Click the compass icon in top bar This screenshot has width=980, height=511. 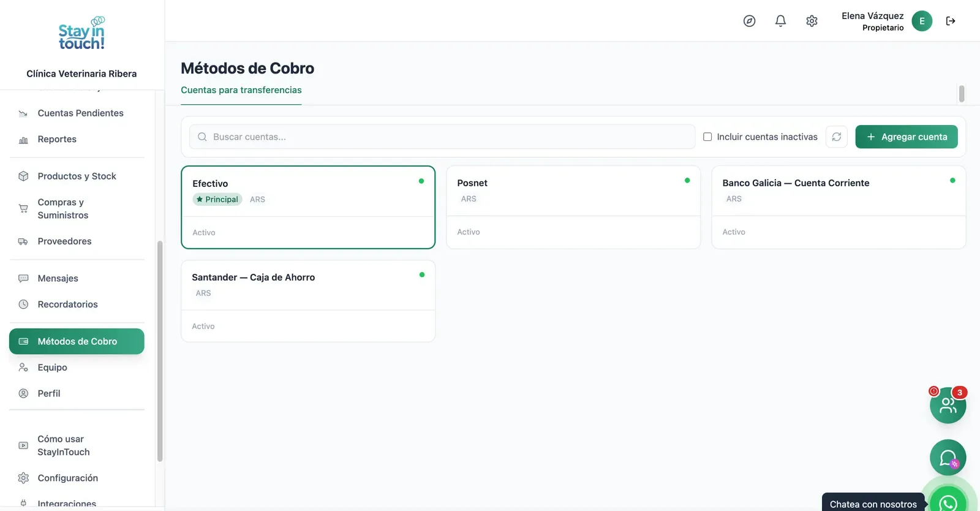point(749,21)
